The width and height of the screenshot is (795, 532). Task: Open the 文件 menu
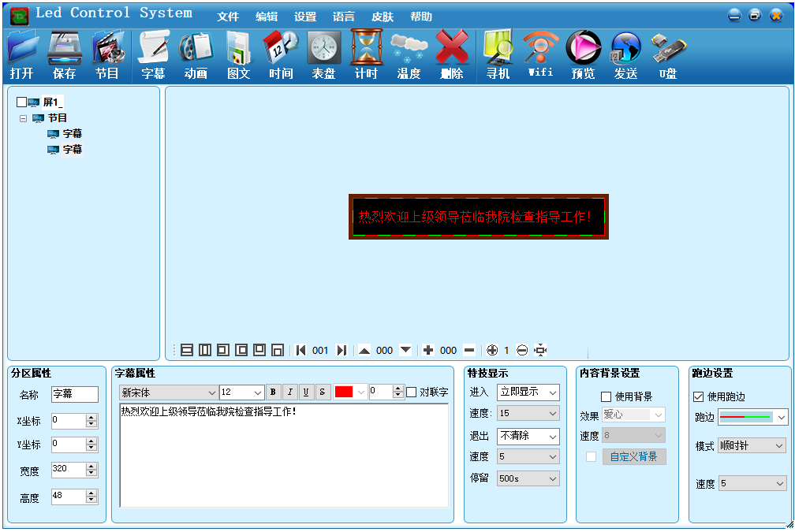(x=228, y=17)
